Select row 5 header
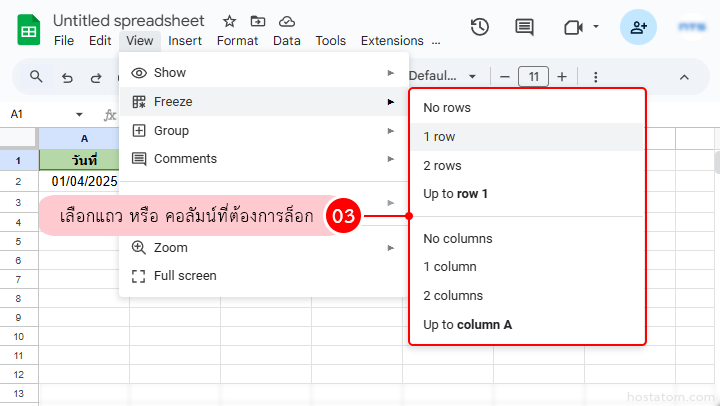Screen dimensions: 720x406 18,242
